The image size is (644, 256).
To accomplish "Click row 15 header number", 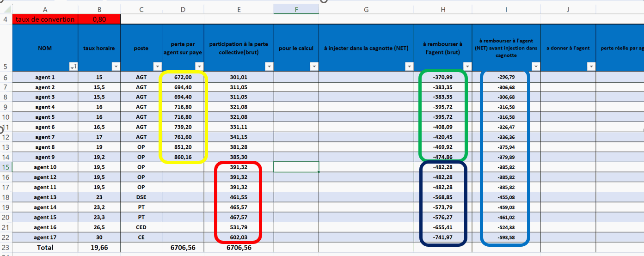I will (6, 167).
